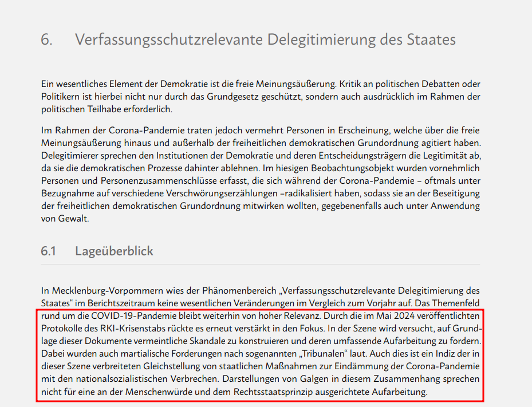Image resolution: width=532 pixels, height=407 pixels.
Task: Click the line "von Gewalt."
Action: (x=65, y=219)
